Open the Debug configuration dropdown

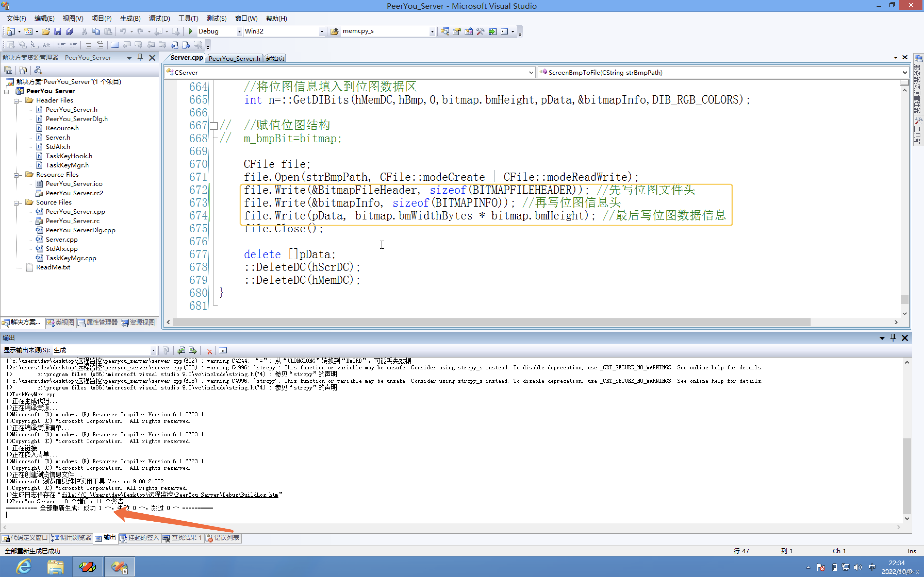tap(240, 32)
